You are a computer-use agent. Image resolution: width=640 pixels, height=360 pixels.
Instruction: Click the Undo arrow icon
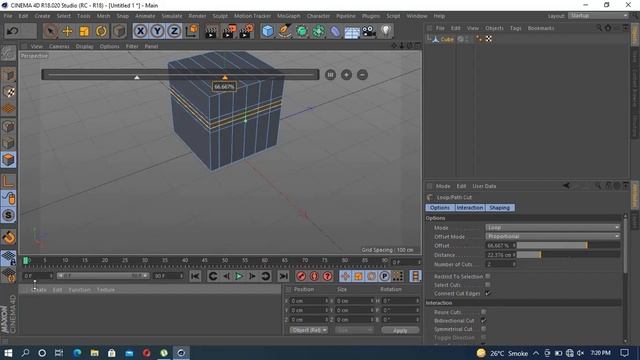pos(12,31)
